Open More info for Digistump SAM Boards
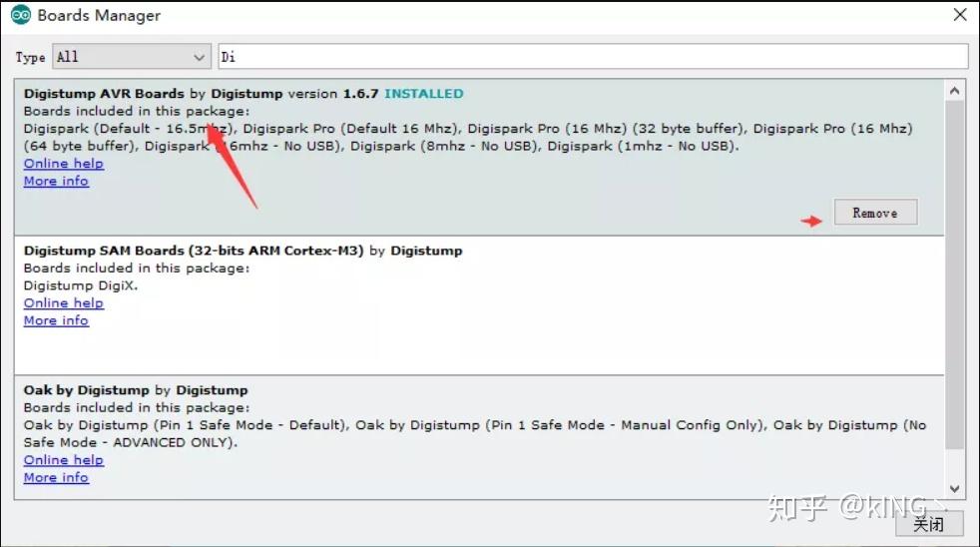 56,320
